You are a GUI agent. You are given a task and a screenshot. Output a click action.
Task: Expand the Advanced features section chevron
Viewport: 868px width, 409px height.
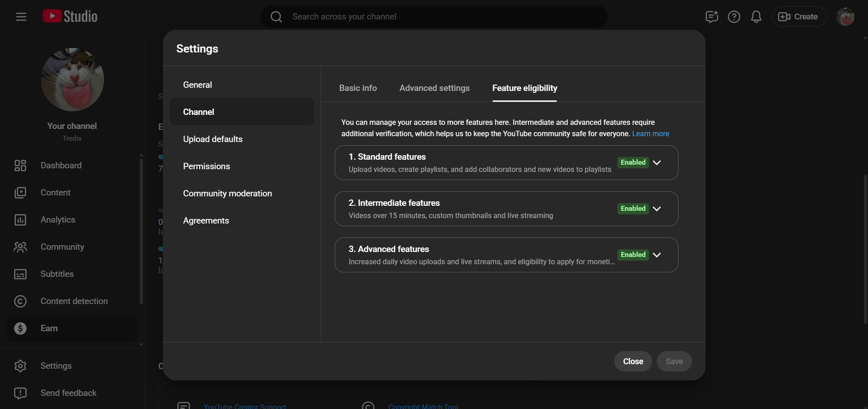pos(657,255)
